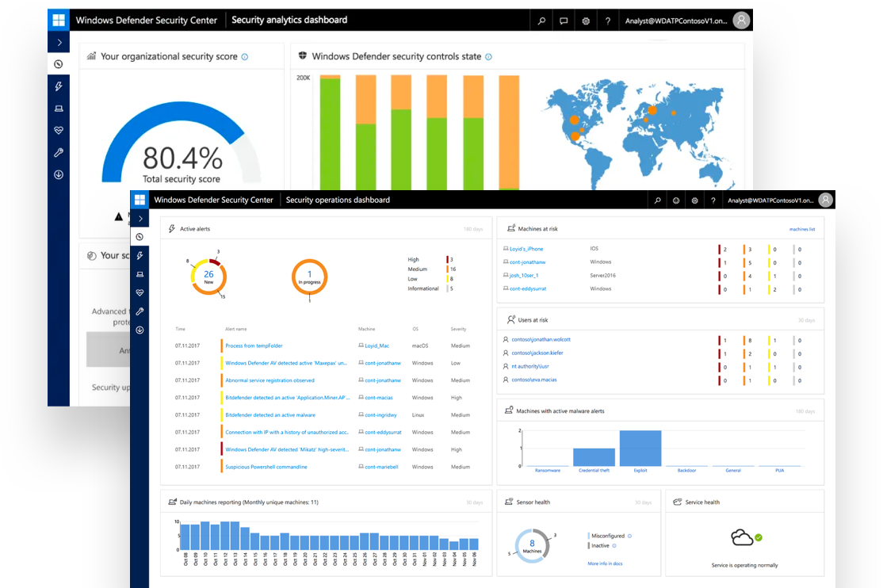
Task: Click user avatar in Security analytics header
Action: 742,21
